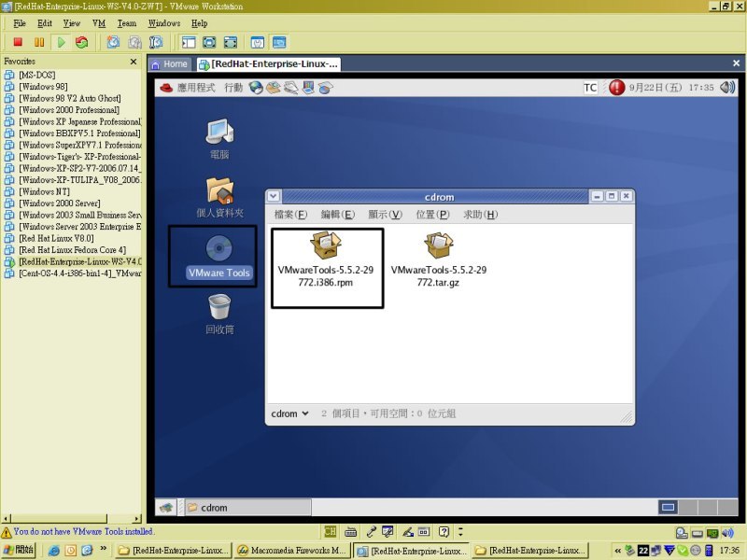747x560 pixels.
Task: Open 求助(H) menu in cdrom window
Action: point(480,215)
